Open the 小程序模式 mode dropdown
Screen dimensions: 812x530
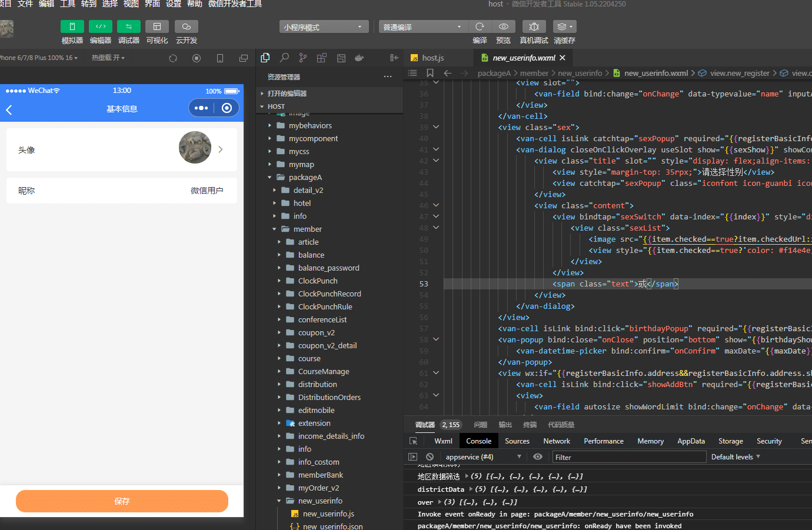[324, 27]
